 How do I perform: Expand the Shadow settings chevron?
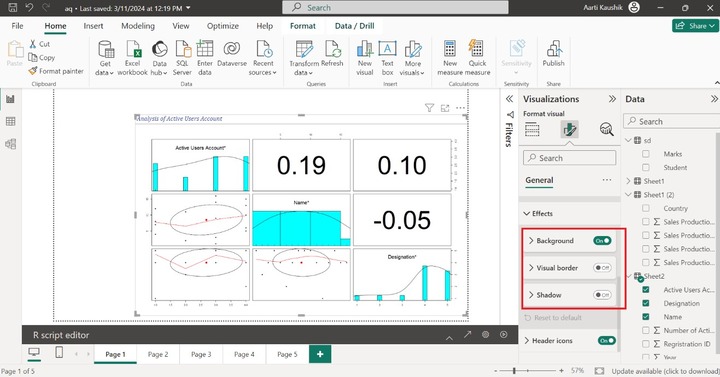tap(531, 295)
